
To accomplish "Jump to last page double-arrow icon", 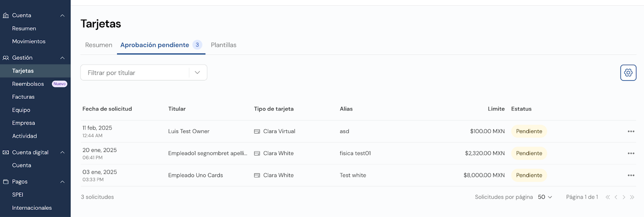I will point(632,197).
